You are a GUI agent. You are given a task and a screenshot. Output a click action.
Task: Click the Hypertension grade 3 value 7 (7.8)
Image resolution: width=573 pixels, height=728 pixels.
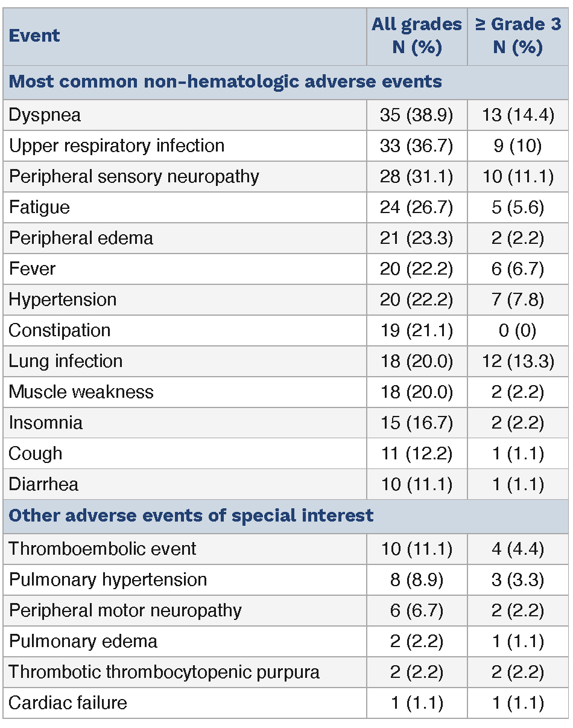(x=518, y=299)
